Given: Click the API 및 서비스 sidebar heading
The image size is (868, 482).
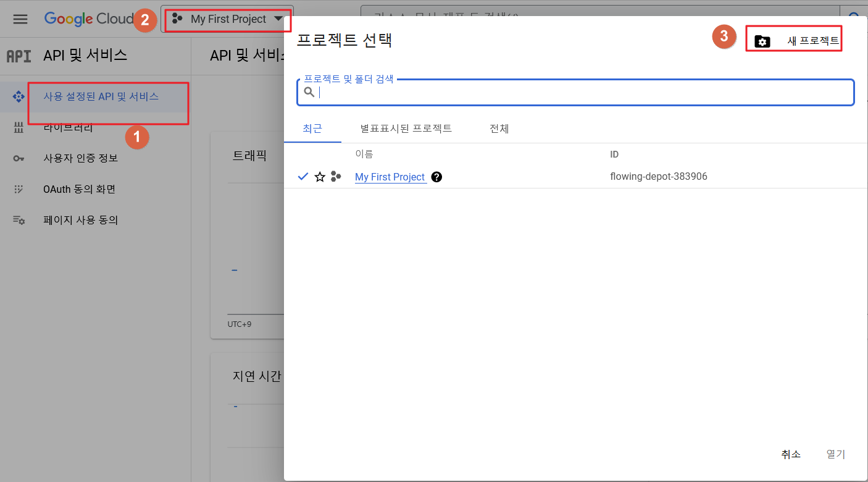Looking at the screenshot, I should click(x=85, y=56).
